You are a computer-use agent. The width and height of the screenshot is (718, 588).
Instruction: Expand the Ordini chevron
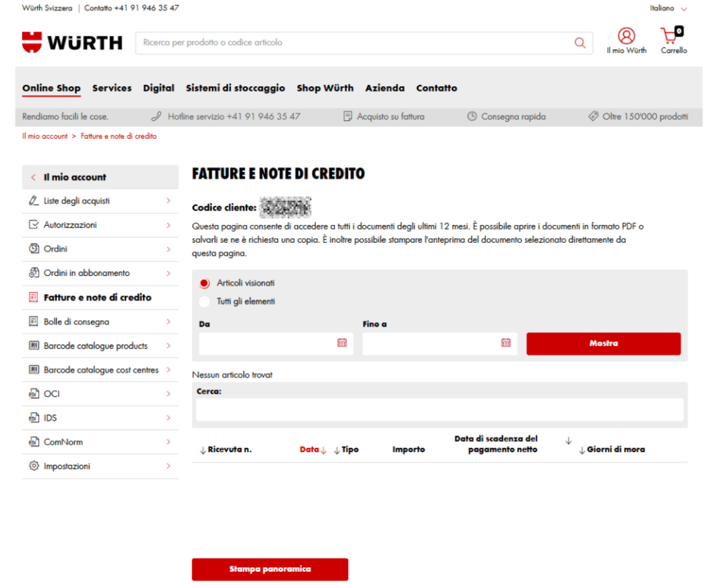tap(169, 249)
